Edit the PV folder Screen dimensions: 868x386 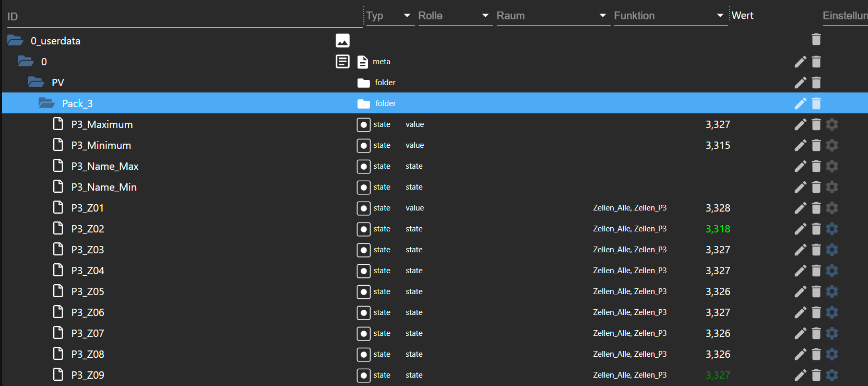[800, 83]
